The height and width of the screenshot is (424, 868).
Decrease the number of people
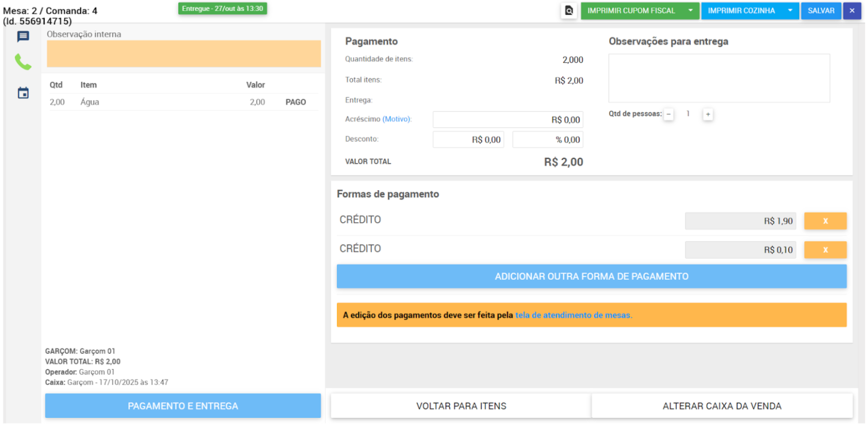point(669,115)
